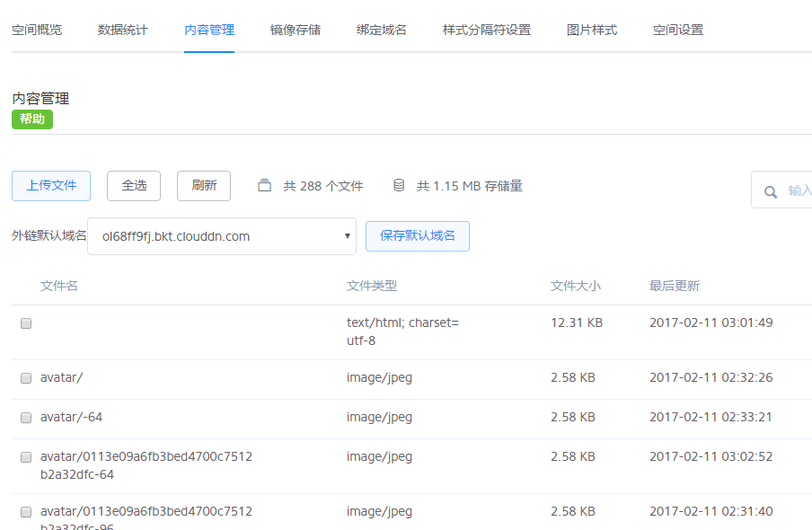Switch to 空间概览 tab
812x530 pixels.
click(x=37, y=30)
